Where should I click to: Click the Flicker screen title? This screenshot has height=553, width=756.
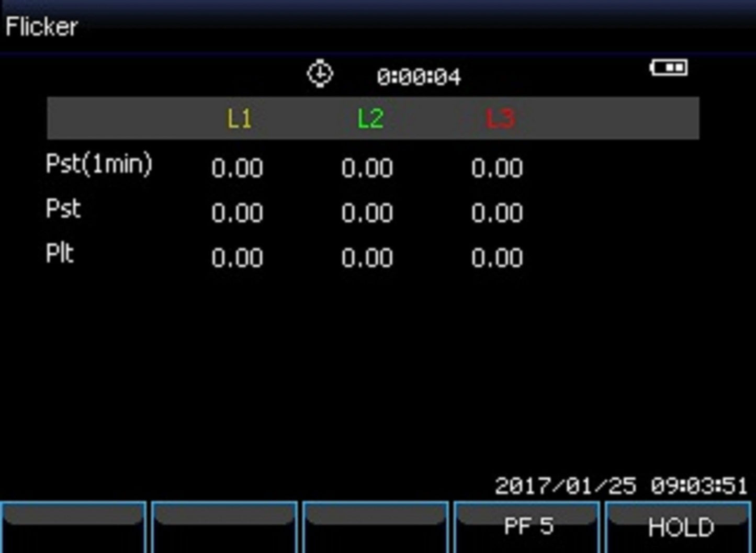(42, 27)
